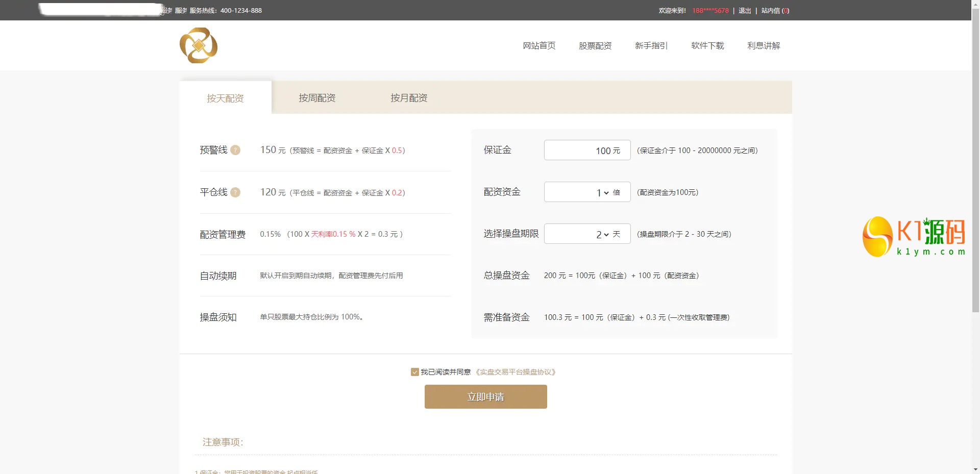Switch to the 按周配资 tab

pyautogui.click(x=317, y=97)
